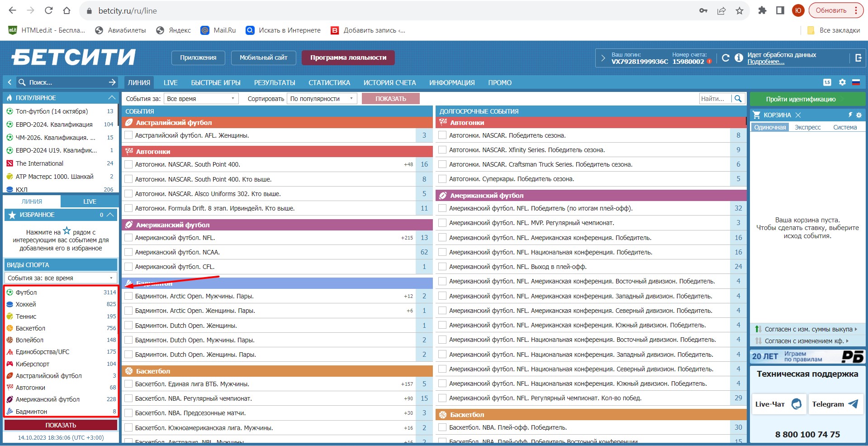This screenshot has width=868, height=446.
Task: Click the logout icon in account panel
Action: tap(858, 58)
